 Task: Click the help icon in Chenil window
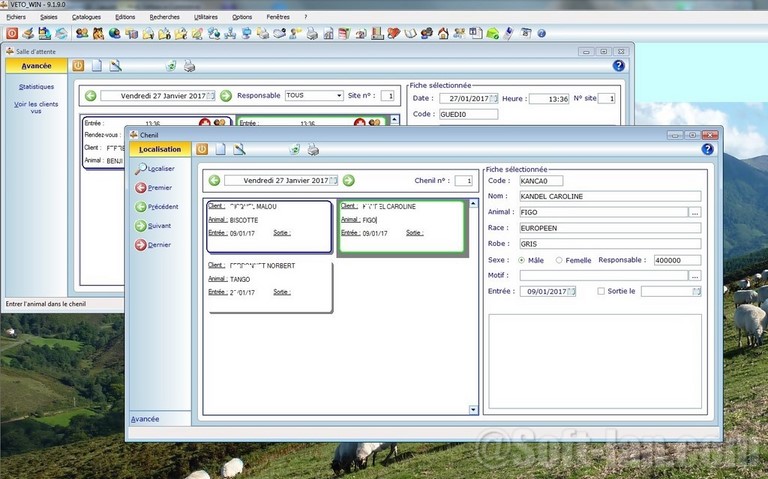(708, 149)
